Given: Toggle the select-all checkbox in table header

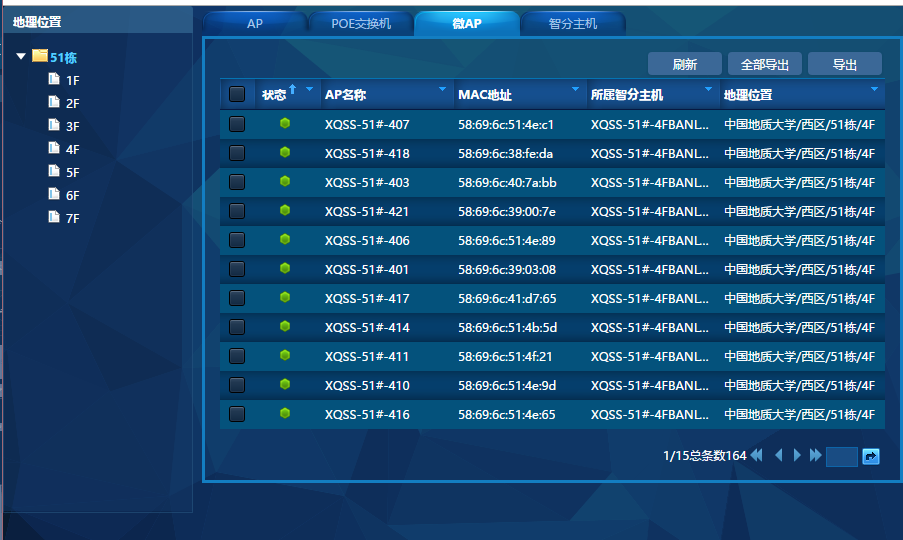Looking at the screenshot, I should (237, 95).
